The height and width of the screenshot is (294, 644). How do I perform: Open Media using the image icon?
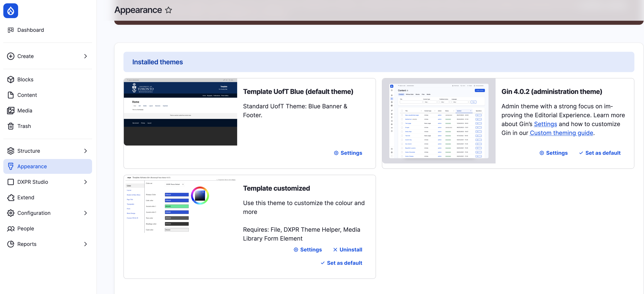click(x=11, y=111)
